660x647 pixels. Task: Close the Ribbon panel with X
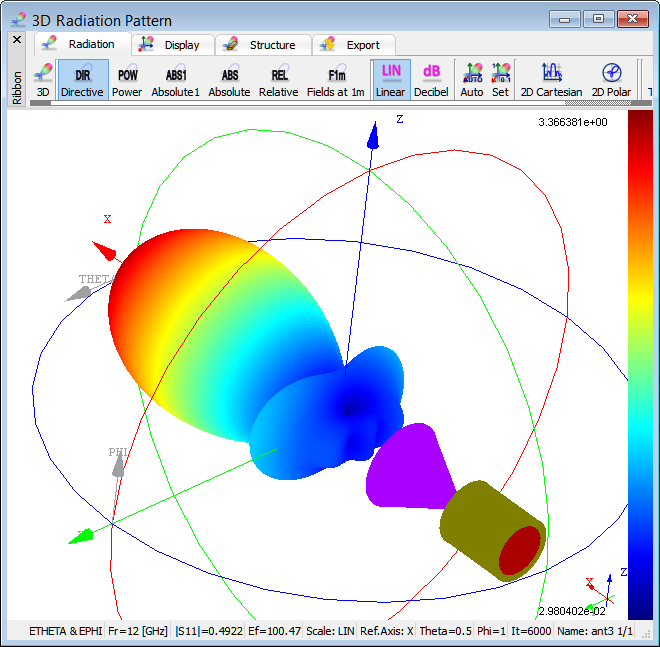click(16, 40)
